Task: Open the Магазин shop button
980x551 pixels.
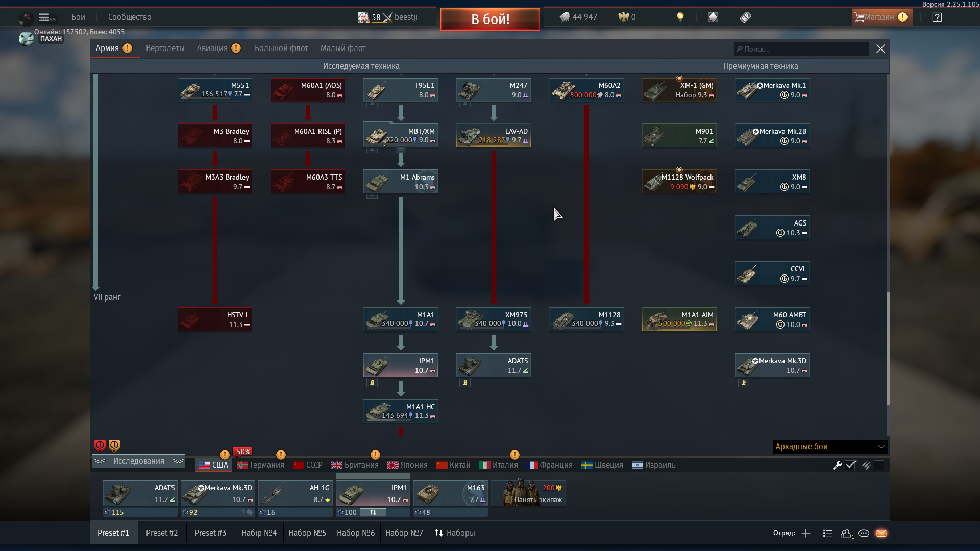Action: pos(881,17)
